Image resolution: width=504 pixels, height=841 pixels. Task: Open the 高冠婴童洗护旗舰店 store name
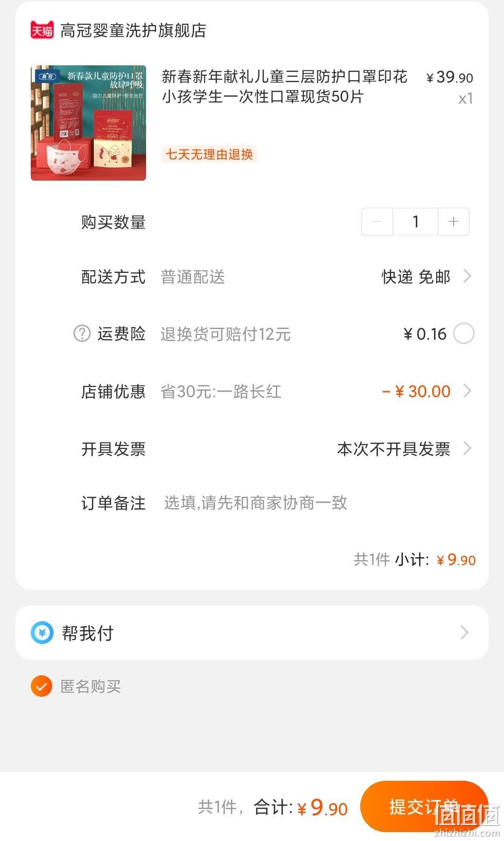(x=133, y=31)
